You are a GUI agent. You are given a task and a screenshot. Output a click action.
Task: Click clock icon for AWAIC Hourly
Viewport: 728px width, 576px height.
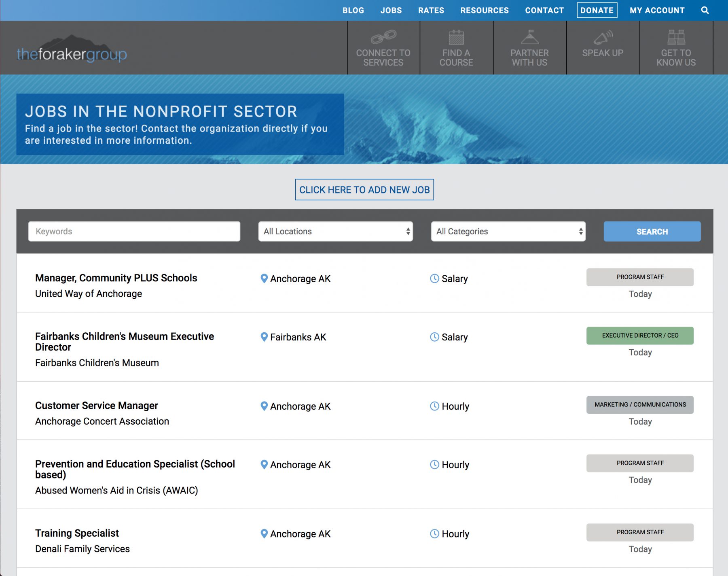[434, 464]
